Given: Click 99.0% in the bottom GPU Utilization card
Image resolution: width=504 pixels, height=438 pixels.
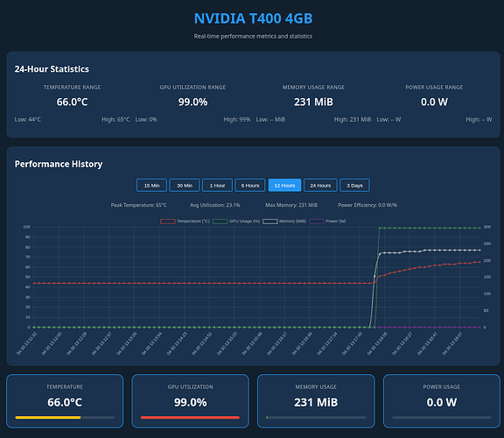Looking at the screenshot, I should click(190, 402).
